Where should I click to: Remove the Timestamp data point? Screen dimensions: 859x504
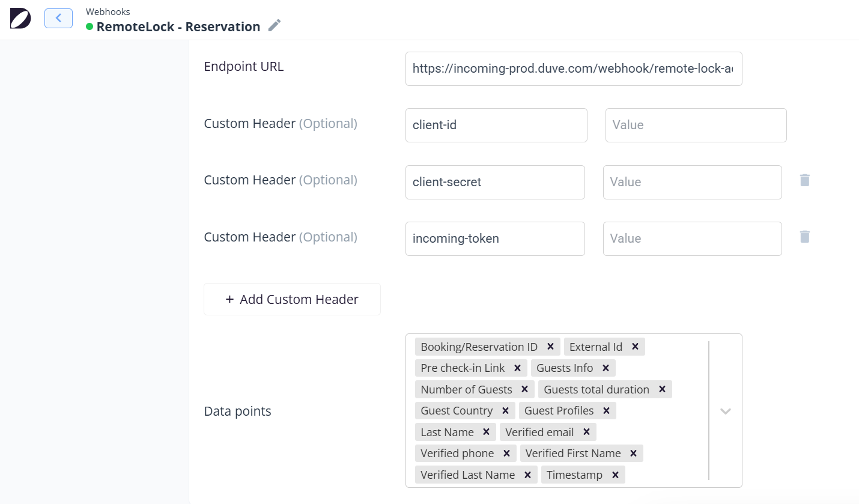coord(615,475)
